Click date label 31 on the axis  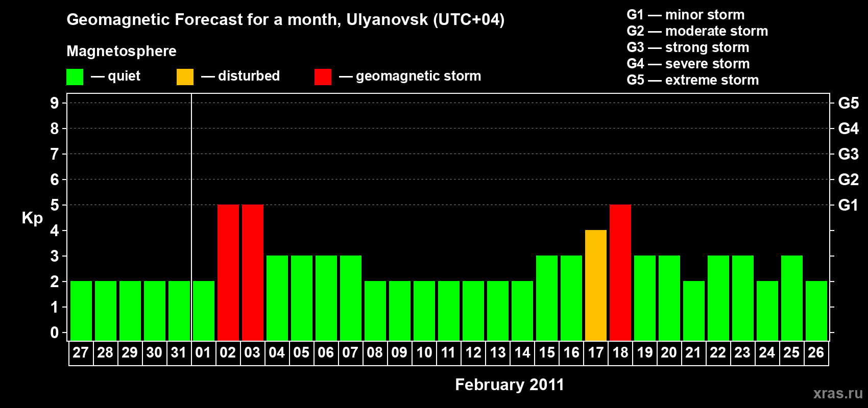click(179, 353)
